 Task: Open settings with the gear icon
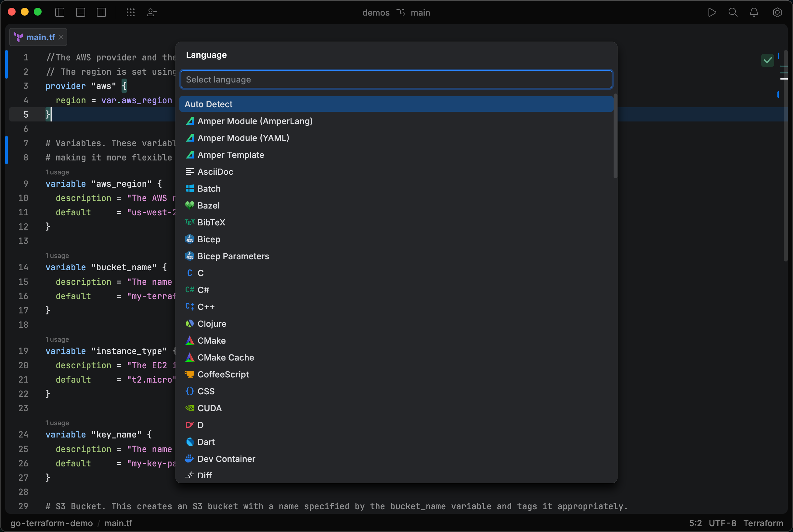point(777,13)
